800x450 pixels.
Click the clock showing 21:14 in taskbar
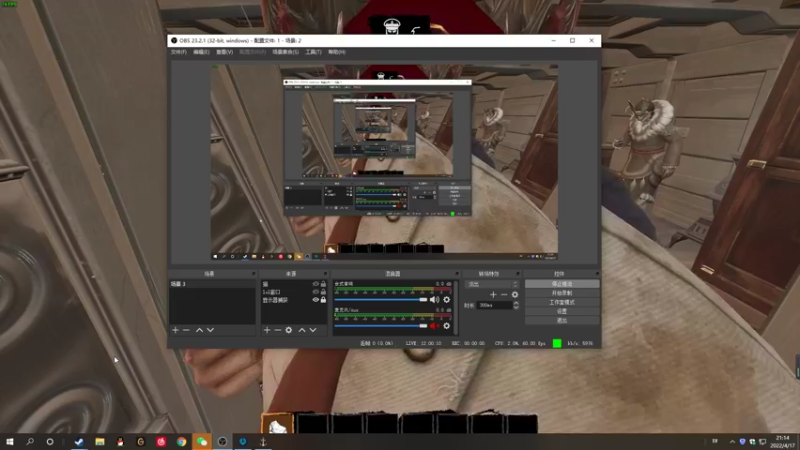pyautogui.click(x=782, y=442)
